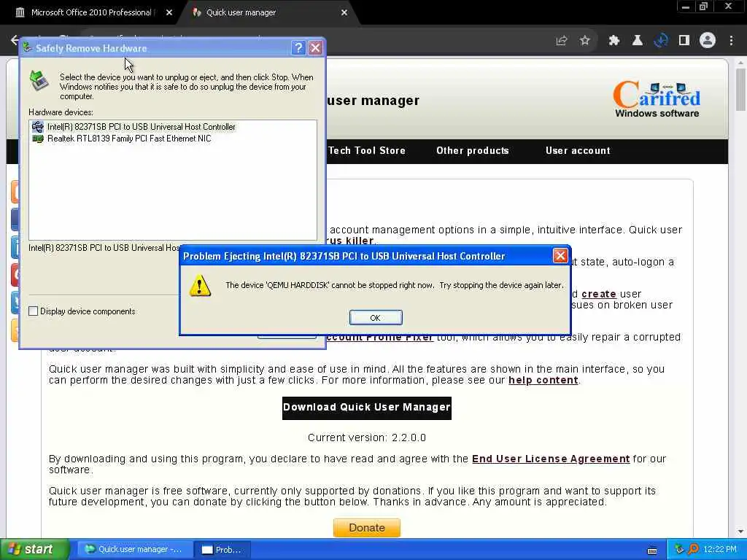Activate the Quick user manager taskbar item
The height and width of the screenshot is (560, 747).
click(135, 549)
